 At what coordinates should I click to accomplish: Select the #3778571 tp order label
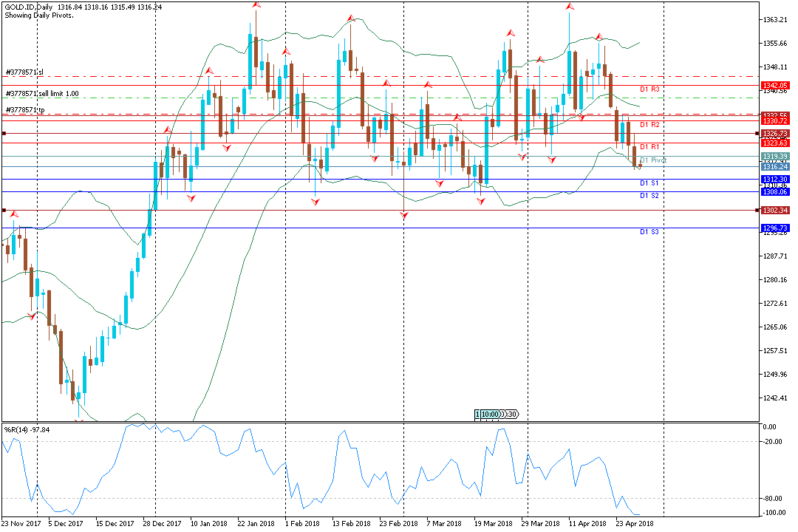[25, 110]
